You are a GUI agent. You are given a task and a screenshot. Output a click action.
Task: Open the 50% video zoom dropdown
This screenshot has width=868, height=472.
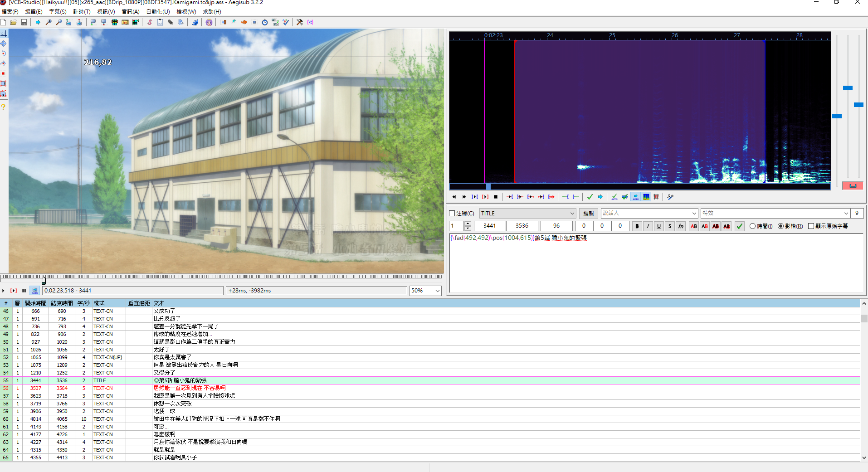[425, 291]
